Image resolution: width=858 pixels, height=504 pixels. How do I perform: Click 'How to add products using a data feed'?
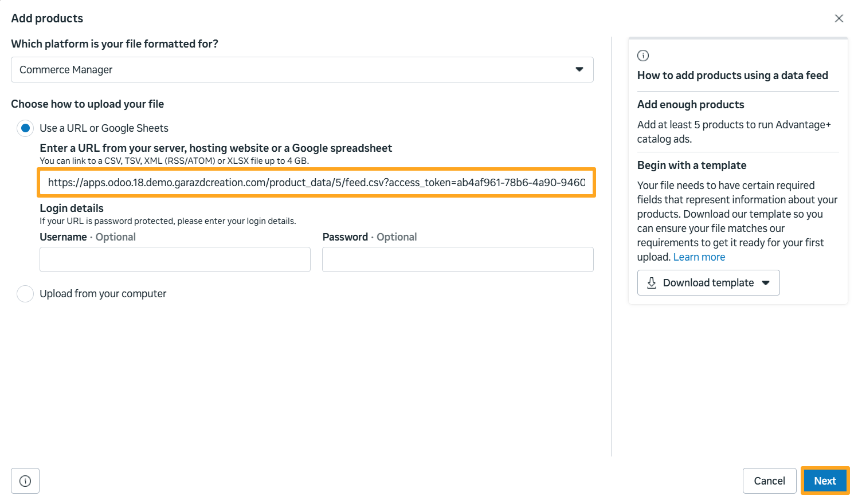pyautogui.click(x=732, y=76)
